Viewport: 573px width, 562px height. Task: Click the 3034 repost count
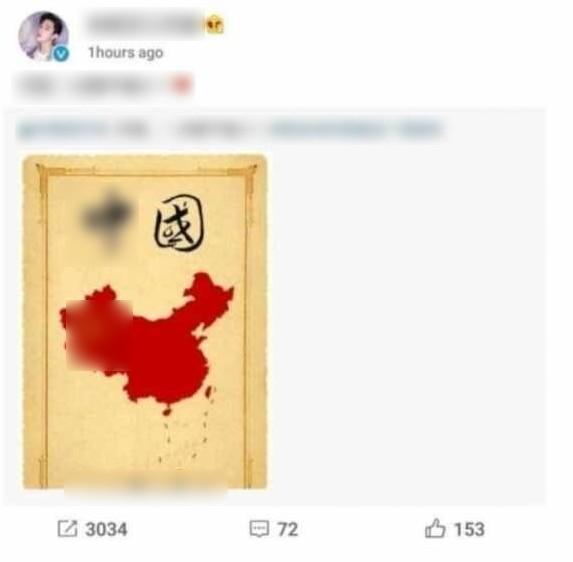(106, 529)
